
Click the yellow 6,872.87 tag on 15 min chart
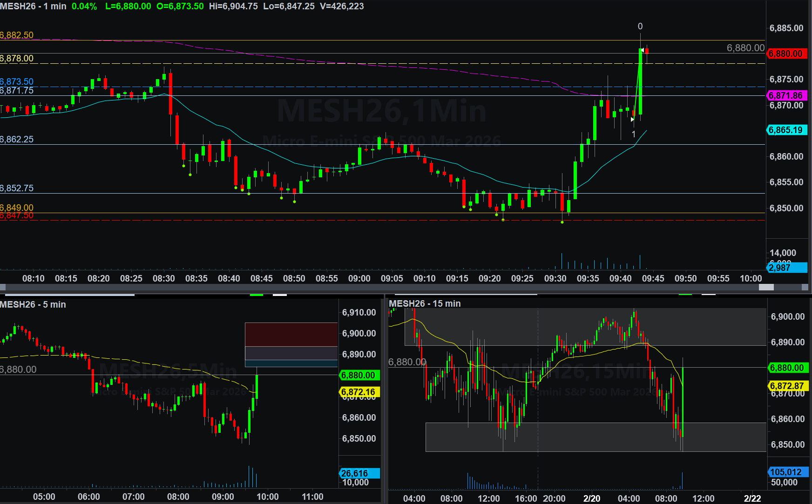coord(787,386)
